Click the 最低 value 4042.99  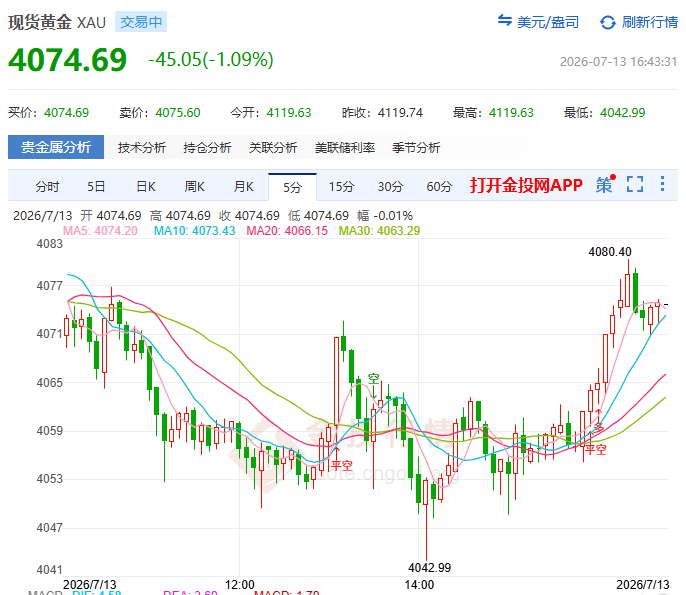(x=623, y=113)
